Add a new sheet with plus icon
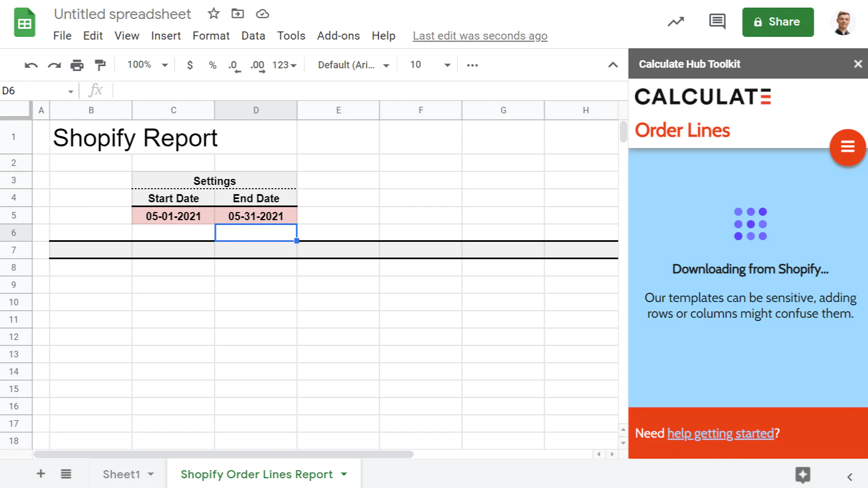This screenshot has width=868, height=488. tap(41, 474)
